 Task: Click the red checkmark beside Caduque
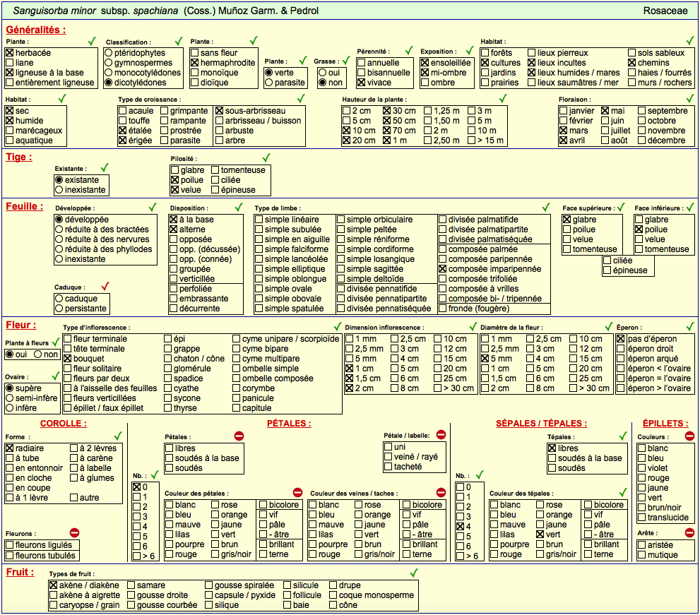click(x=105, y=286)
